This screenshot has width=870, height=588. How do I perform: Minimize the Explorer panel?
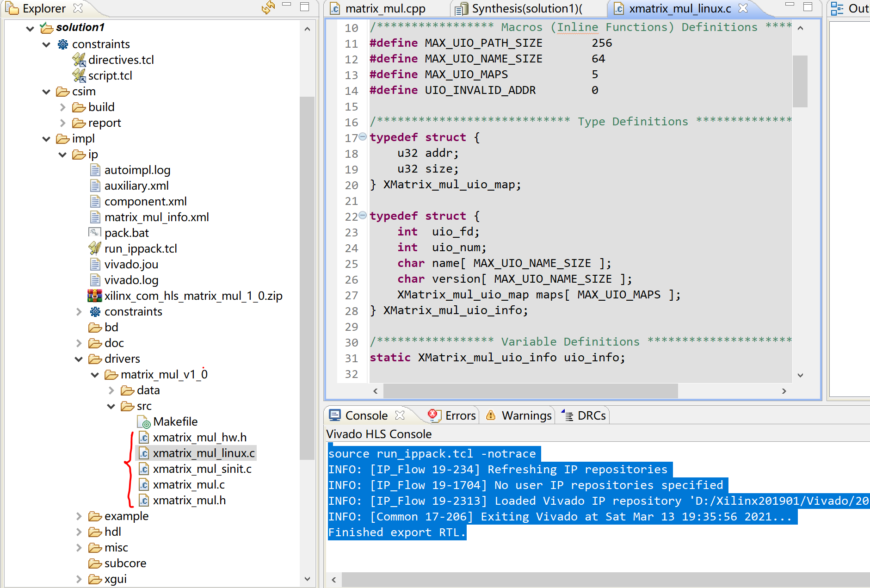[x=287, y=5]
